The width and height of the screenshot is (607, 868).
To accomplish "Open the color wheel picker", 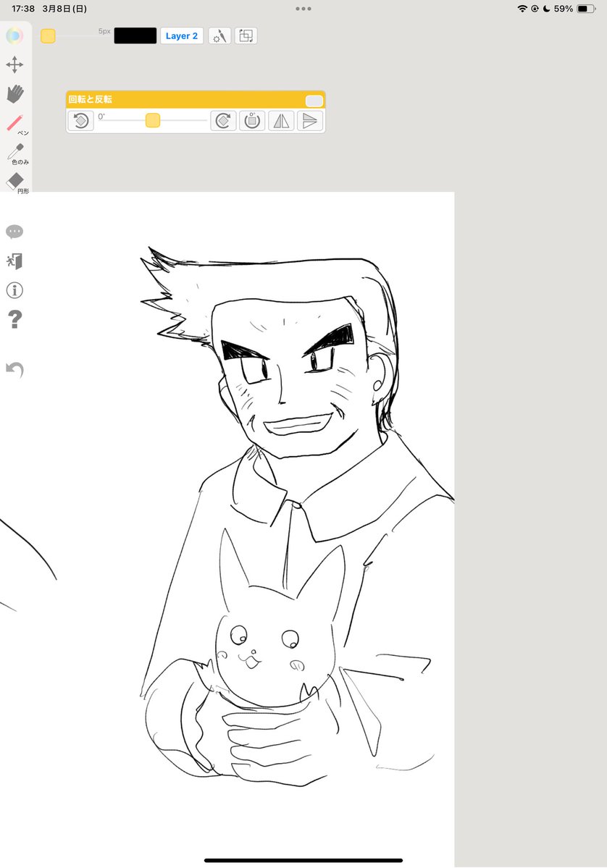I will tap(14, 36).
